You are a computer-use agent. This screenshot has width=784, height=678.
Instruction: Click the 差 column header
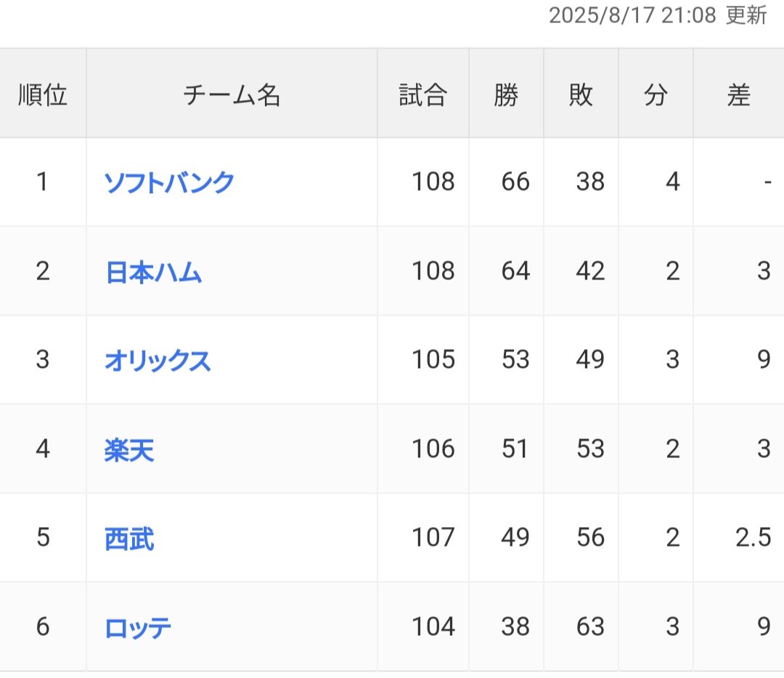coord(738,94)
